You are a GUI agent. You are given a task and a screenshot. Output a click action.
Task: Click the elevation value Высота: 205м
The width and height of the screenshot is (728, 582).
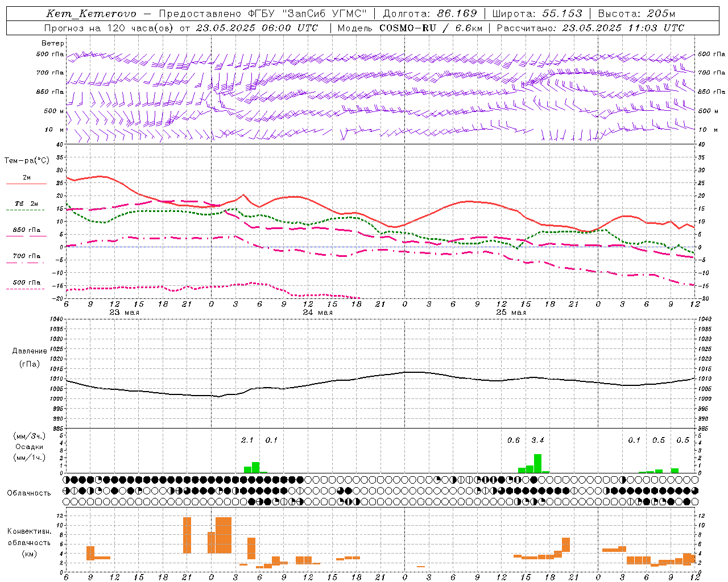(637, 14)
